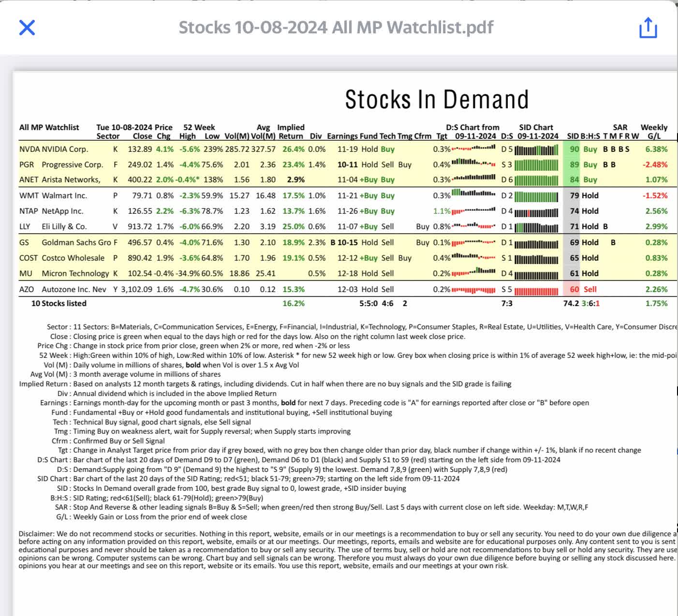Click NVIDIA's weekly gain 6.38%
The height and width of the screenshot is (616, 678).
pos(656,149)
